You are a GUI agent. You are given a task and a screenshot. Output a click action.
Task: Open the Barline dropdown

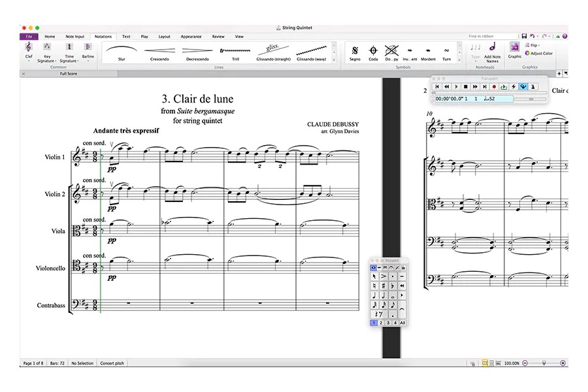(88, 52)
